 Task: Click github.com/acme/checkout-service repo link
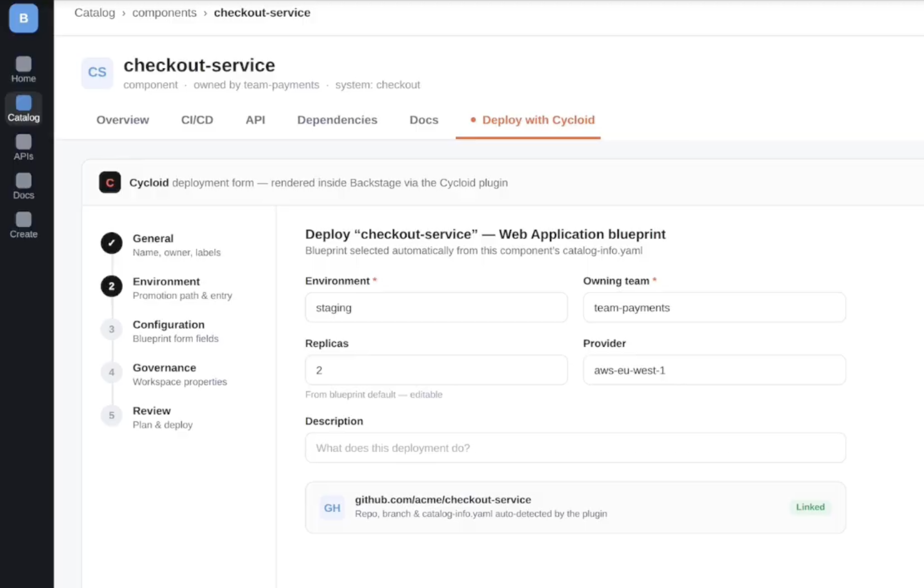[443, 499]
